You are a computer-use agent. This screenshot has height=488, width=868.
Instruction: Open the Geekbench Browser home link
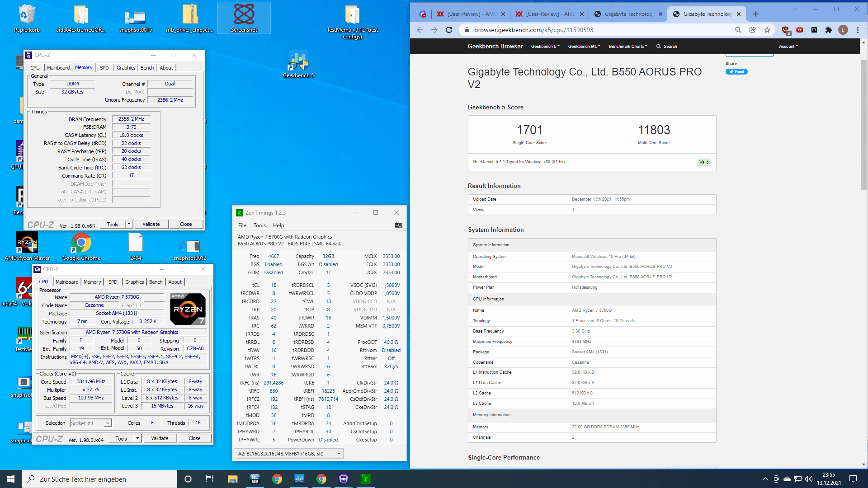[x=495, y=47]
